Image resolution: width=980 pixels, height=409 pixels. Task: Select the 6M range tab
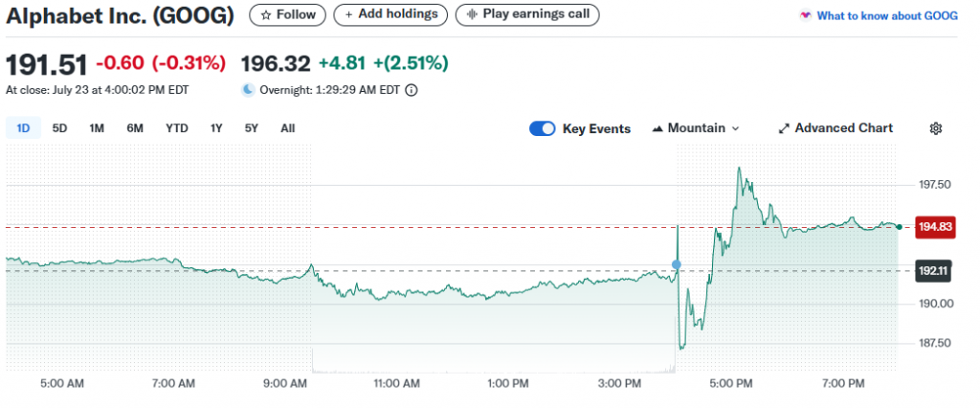[134, 128]
